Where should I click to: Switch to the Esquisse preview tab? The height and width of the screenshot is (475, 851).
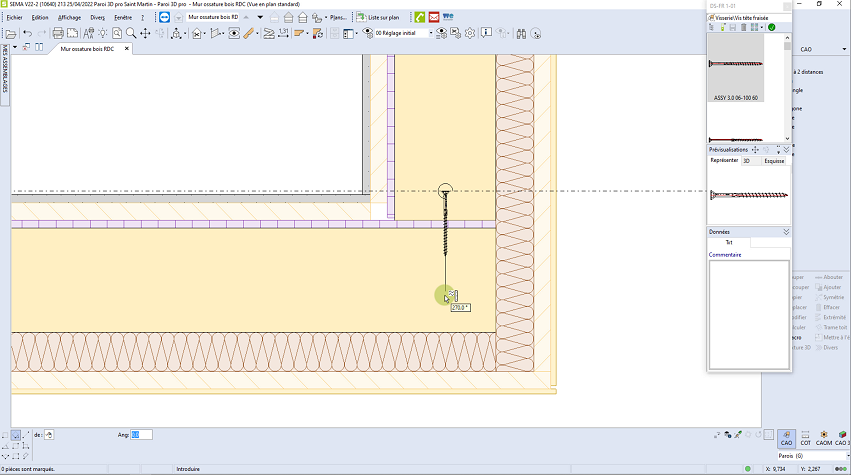coord(774,160)
